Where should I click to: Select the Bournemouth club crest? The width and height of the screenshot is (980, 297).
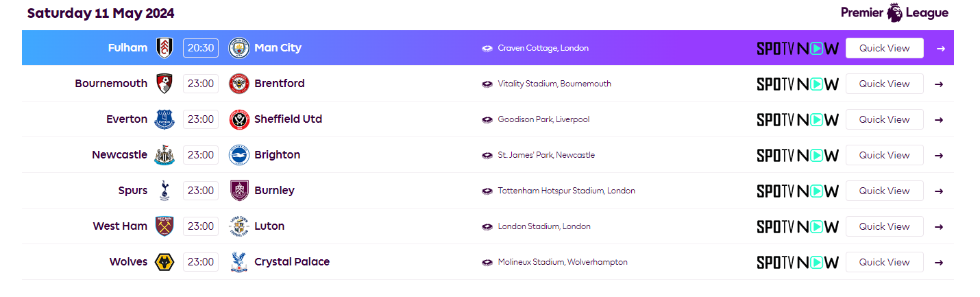click(164, 84)
